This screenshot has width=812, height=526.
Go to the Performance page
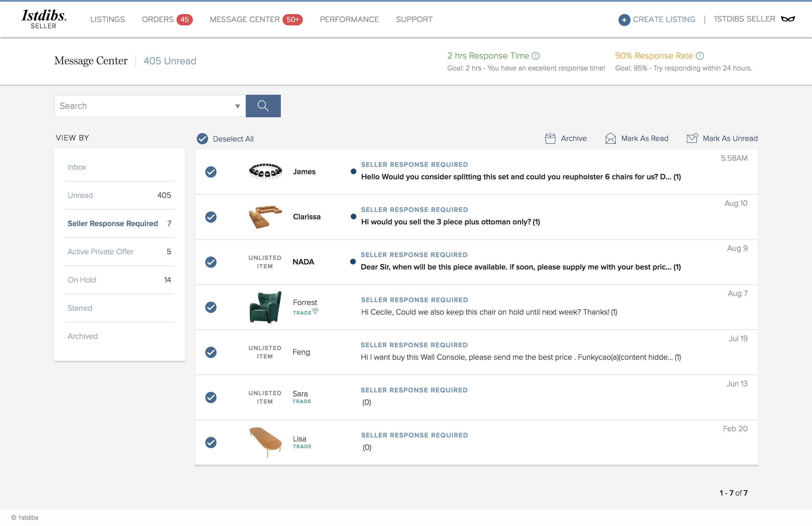click(349, 19)
